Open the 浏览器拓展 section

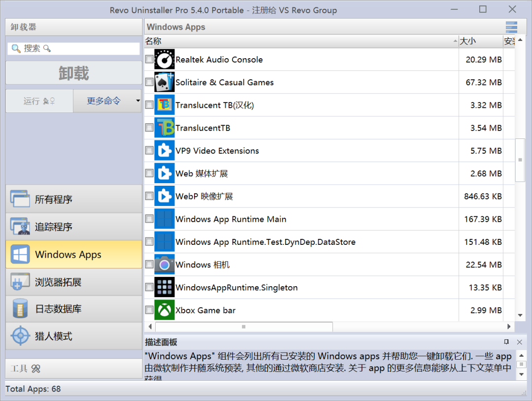74,282
